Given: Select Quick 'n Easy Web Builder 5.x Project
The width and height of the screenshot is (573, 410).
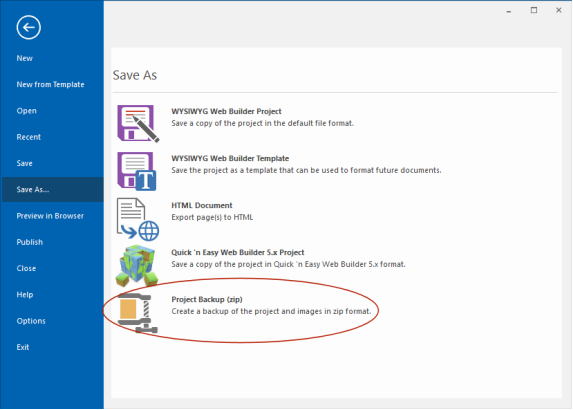Looking at the screenshot, I should tap(238, 253).
